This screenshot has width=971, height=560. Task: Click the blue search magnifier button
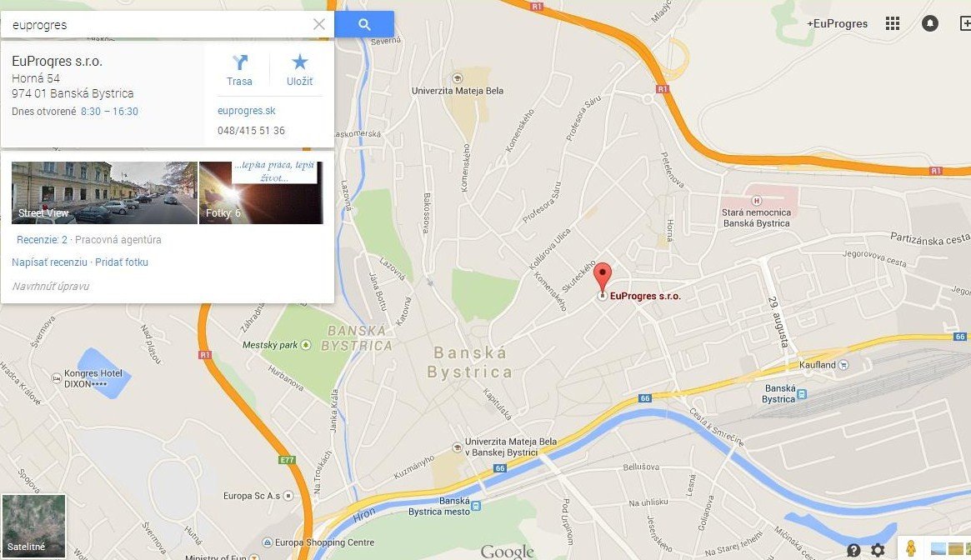pyautogui.click(x=364, y=24)
